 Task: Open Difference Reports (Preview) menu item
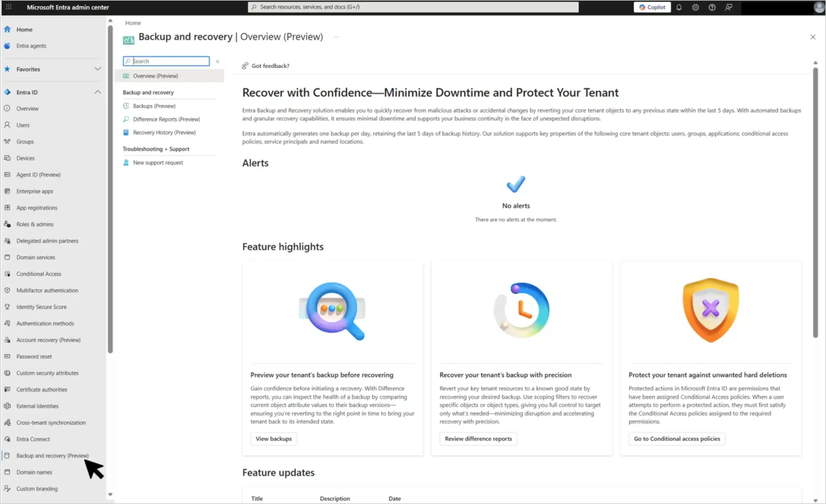pyautogui.click(x=166, y=119)
